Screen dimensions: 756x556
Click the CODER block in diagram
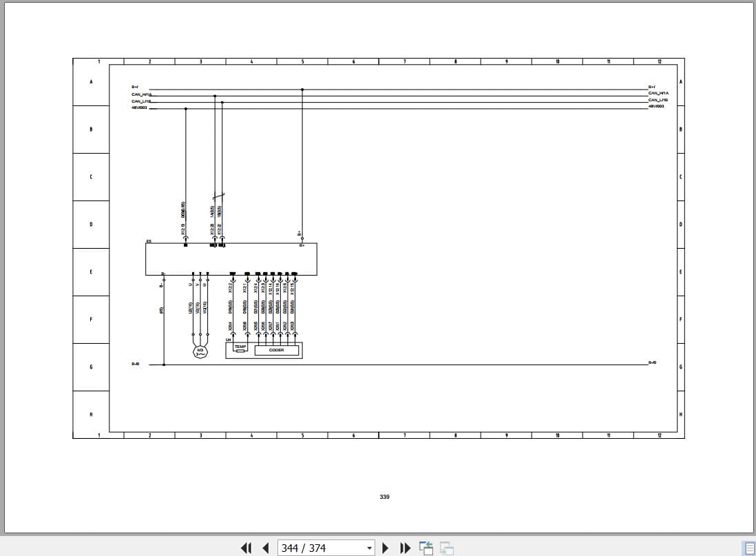tap(276, 351)
